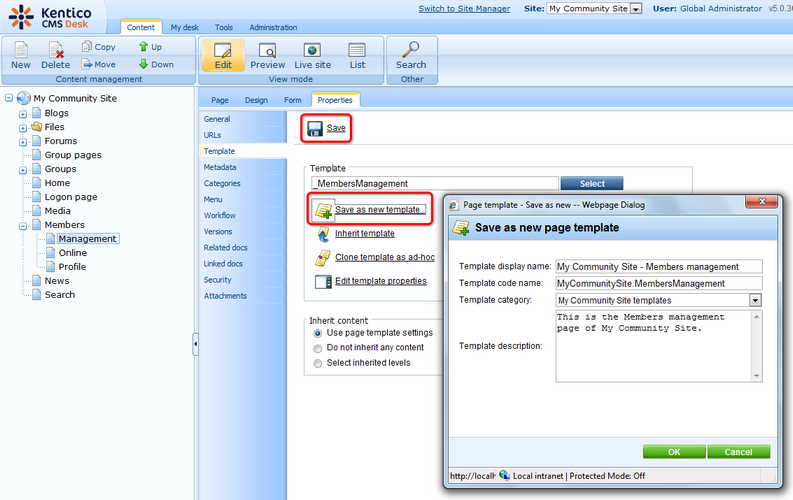Screen dimensions: 793x500
Task: Select Do not inherit any content
Action: coord(318,348)
